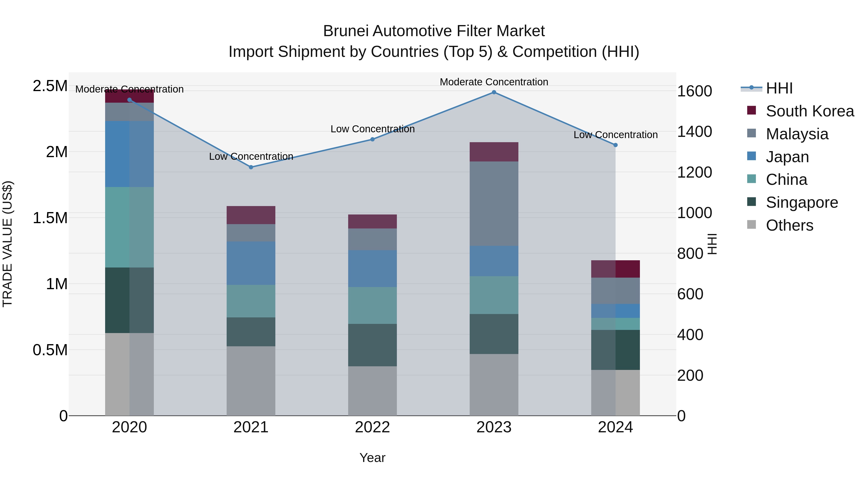Click the Japan legend color swatch

point(751,156)
